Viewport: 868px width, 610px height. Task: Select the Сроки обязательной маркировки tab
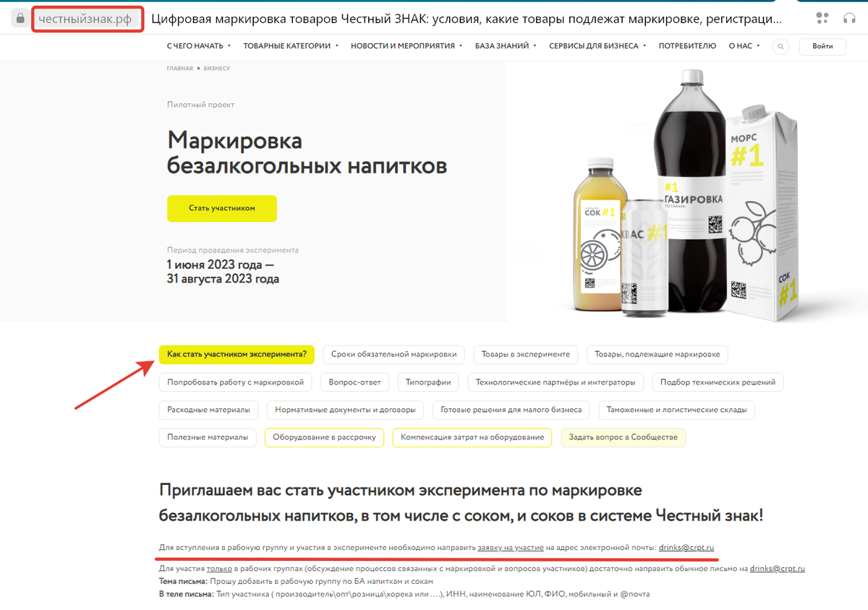coord(394,355)
